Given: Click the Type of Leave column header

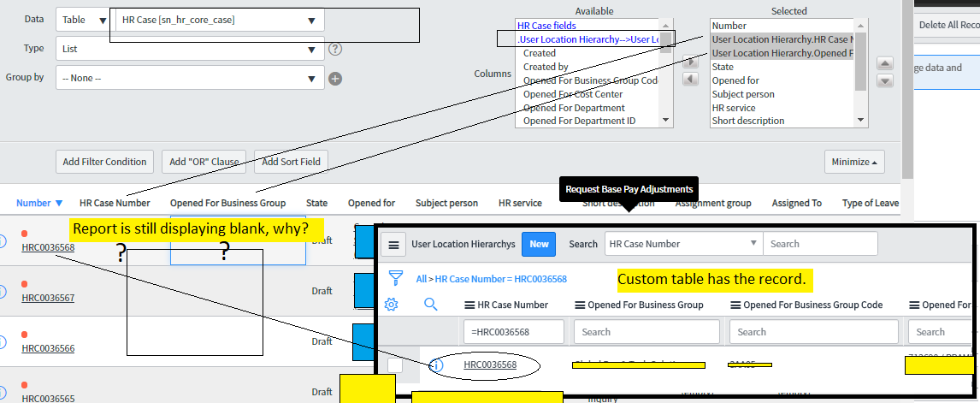Looking at the screenshot, I should click(871, 203).
